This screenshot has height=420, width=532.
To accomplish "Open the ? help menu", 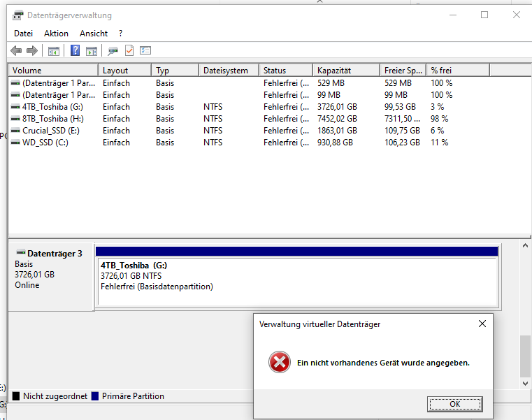I will coord(120,34).
